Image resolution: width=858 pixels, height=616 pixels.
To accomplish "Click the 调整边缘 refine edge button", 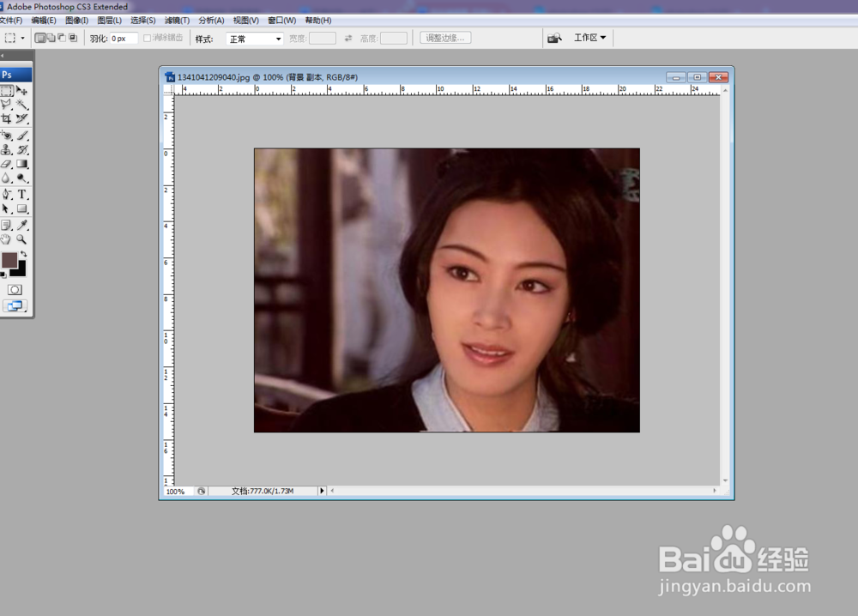I will tap(445, 39).
